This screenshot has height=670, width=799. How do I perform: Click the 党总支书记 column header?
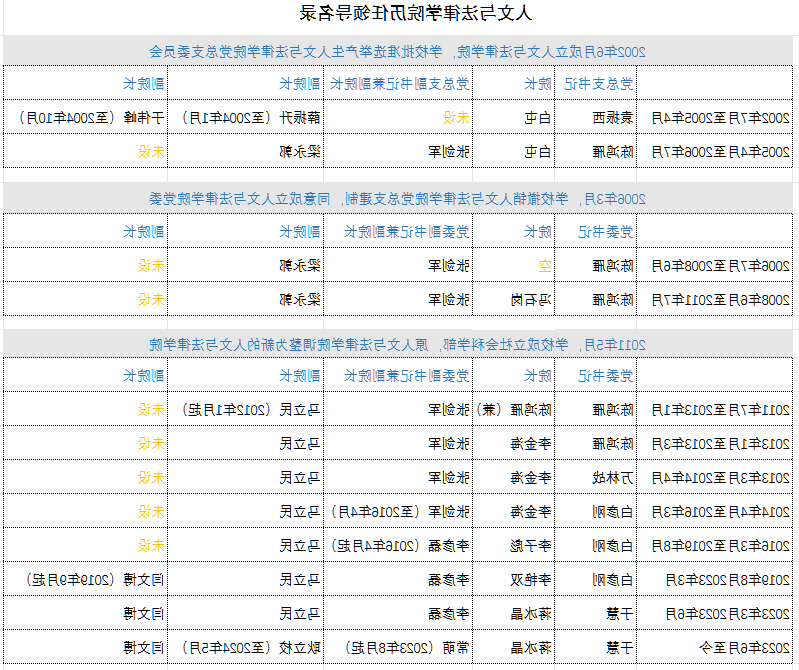[x=595, y=83]
